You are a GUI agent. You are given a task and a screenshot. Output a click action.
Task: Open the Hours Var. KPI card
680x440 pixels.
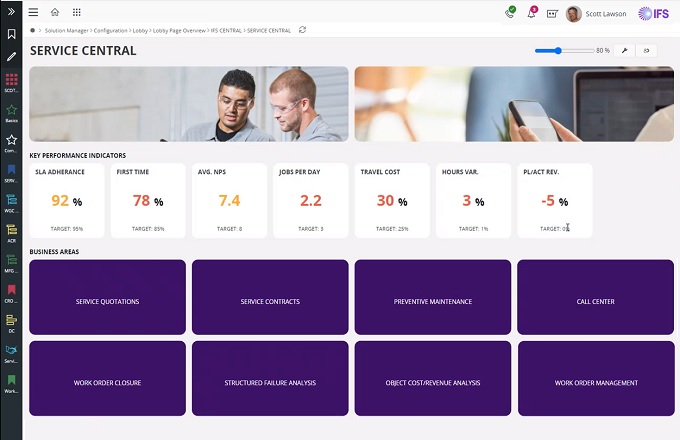(473, 200)
